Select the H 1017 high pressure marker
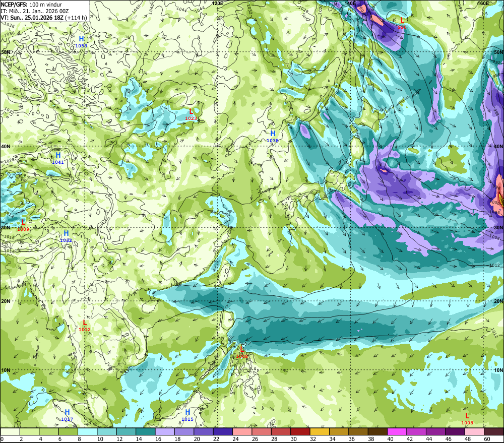 click(x=67, y=415)
